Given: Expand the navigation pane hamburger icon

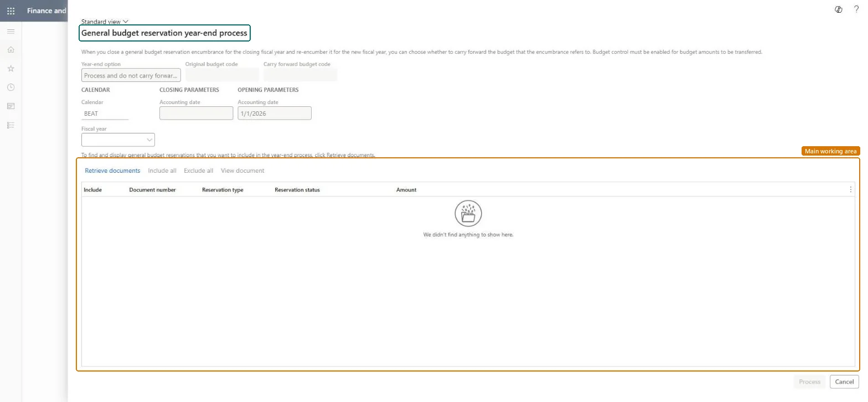Looking at the screenshot, I should click(x=11, y=32).
